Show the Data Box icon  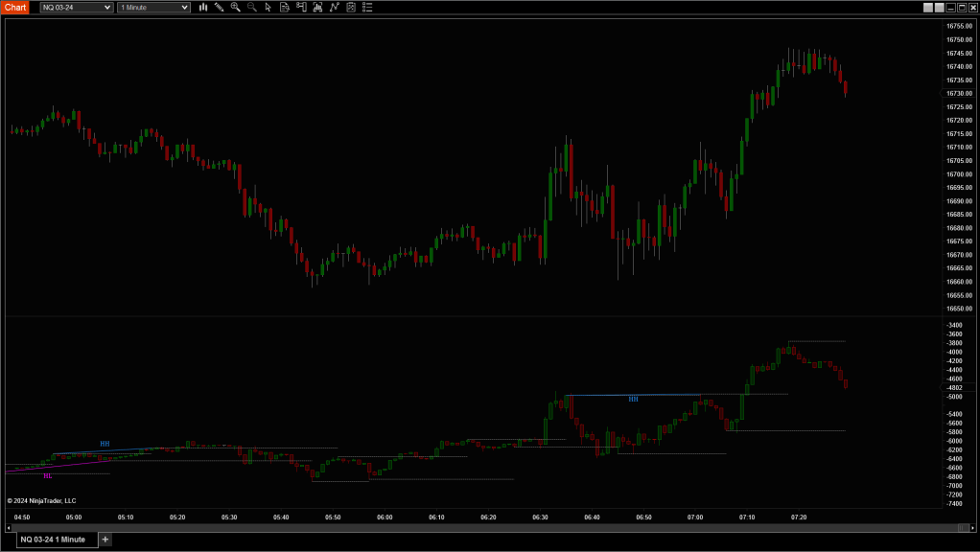(285, 7)
